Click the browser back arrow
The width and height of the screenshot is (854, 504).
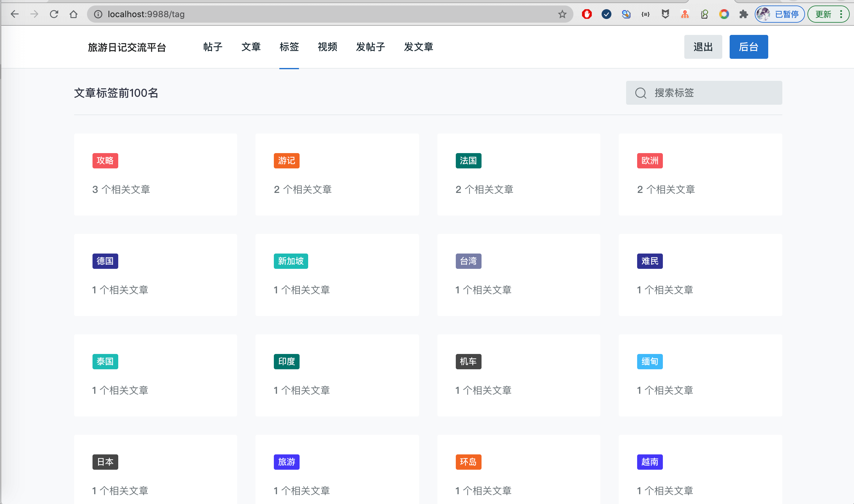pyautogui.click(x=15, y=14)
